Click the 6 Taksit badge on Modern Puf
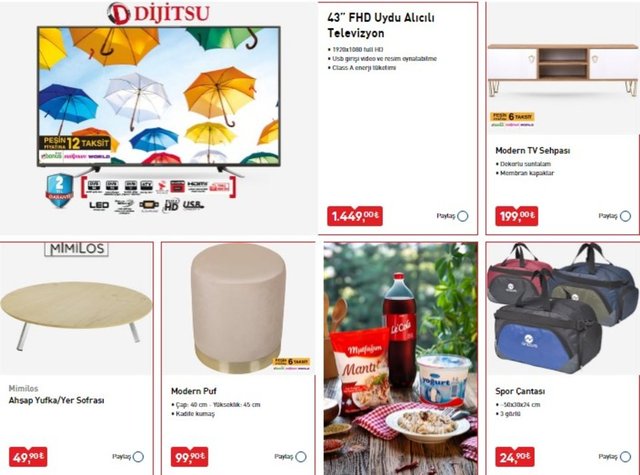Image resolution: width=640 pixels, height=475 pixels. point(291,362)
